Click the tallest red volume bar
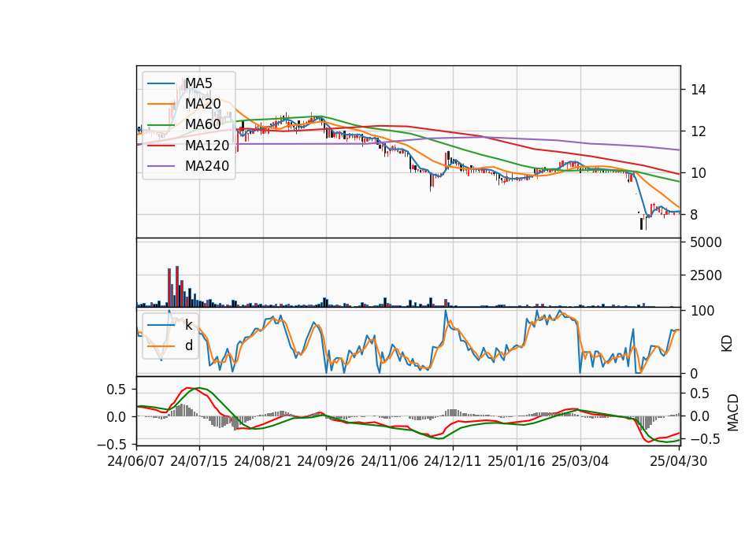This screenshot has width=756, height=543. pyautogui.click(x=177, y=286)
